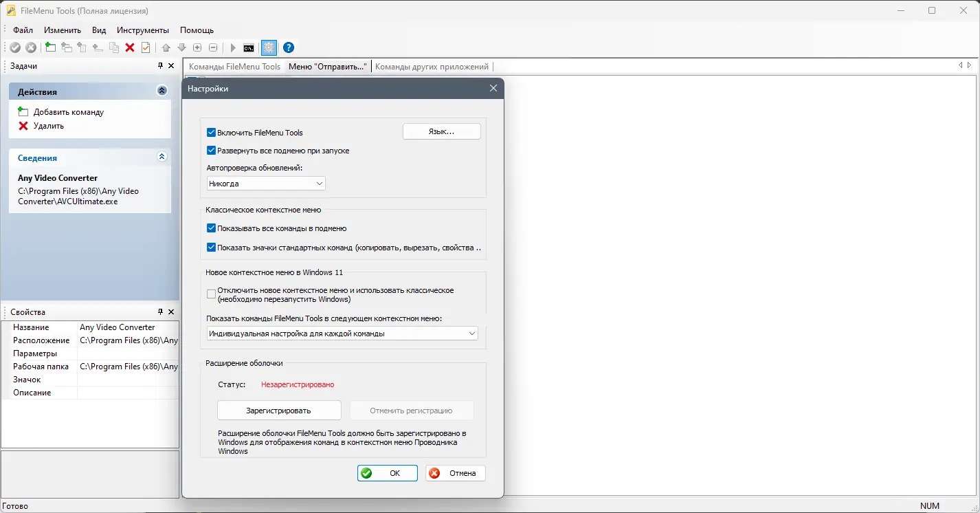
Task: Toggle the 'Включить FileMenu Tools' checkbox
Action: coord(211,132)
